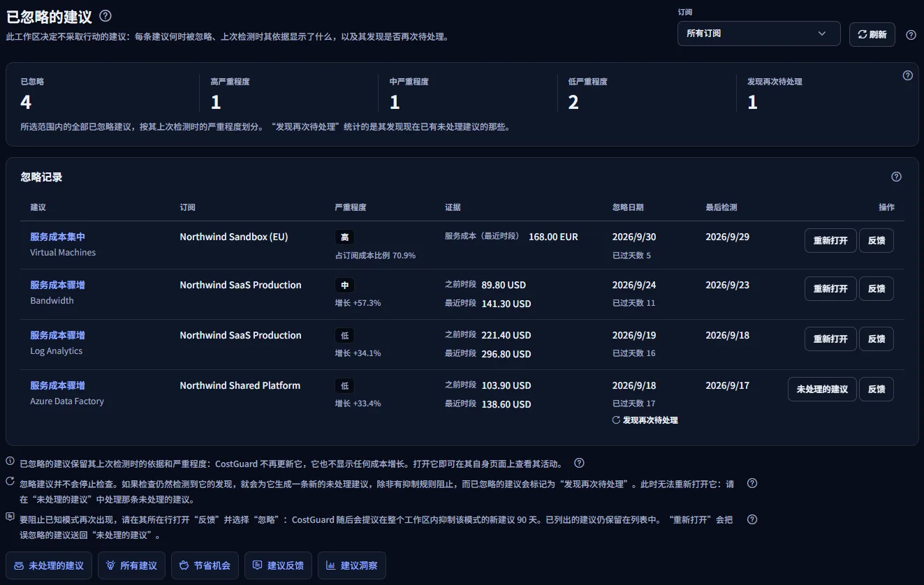
Task: Click help icon in 忽略记录 header
Action: [897, 177]
